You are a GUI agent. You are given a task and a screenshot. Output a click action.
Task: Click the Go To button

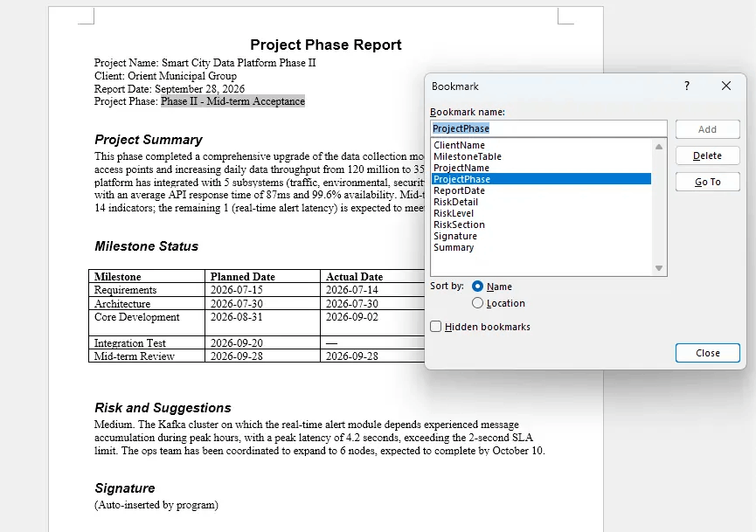pyautogui.click(x=707, y=182)
